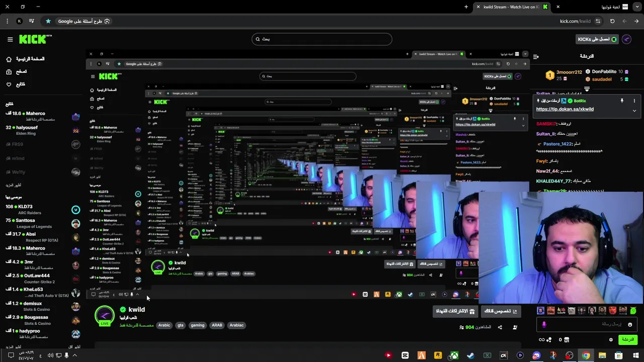
Task: Open OutLaw444 Counter-Strike 2 channel
Action: point(43,279)
